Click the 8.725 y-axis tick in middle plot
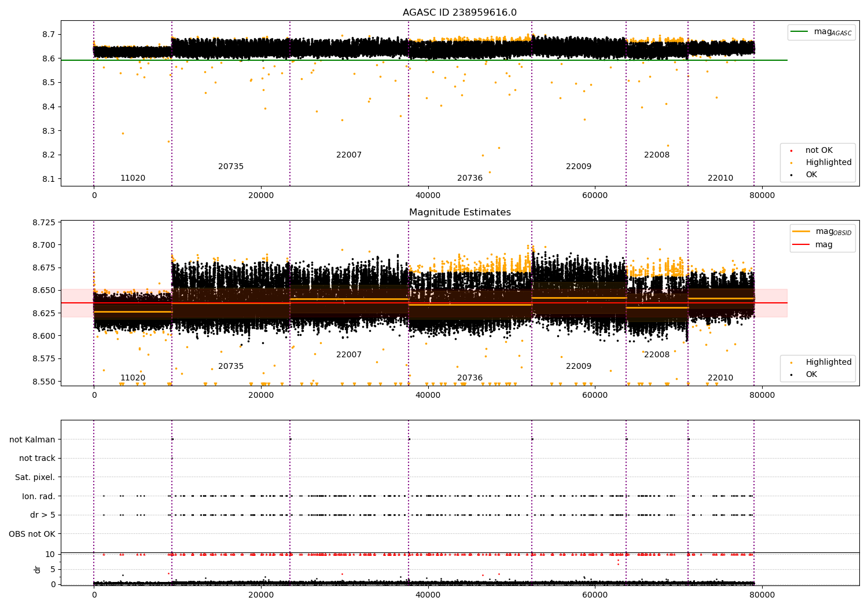The image size is (868, 608). [x=44, y=223]
